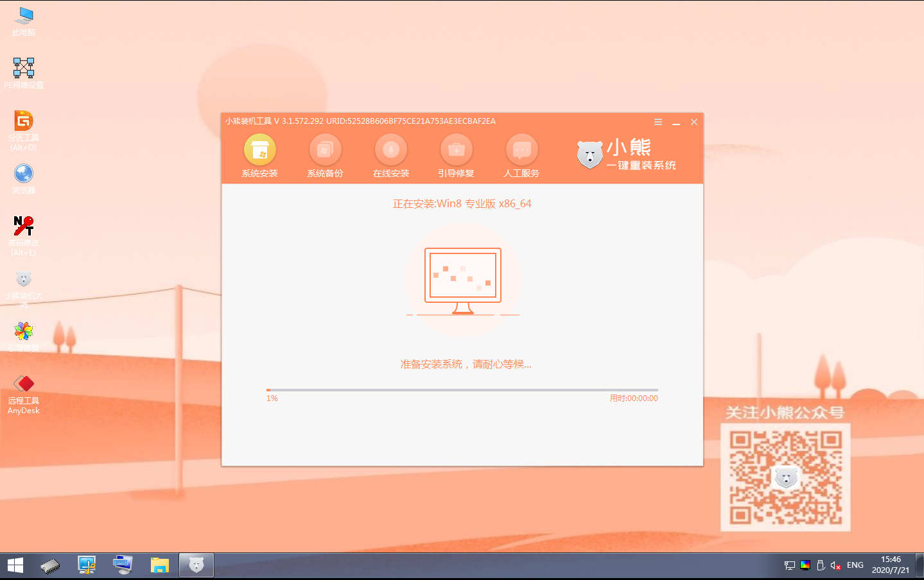
Task: Open the network monitor taskbar icon
Action: pyautogui.click(x=87, y=565)
